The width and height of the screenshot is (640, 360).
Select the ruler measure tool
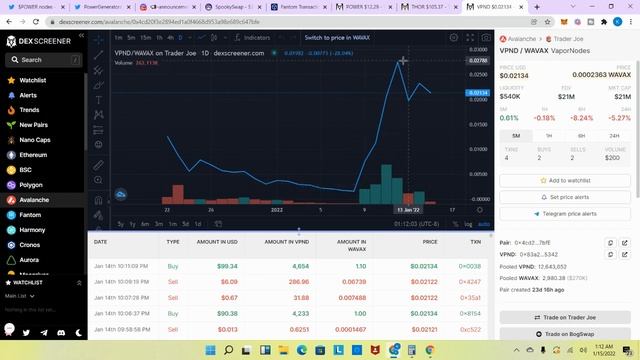[98, 165]
